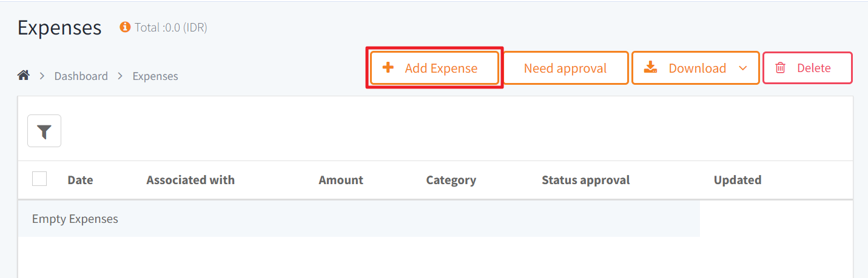Sort by the Date column header
868x278 pixels.
(80, 180)
